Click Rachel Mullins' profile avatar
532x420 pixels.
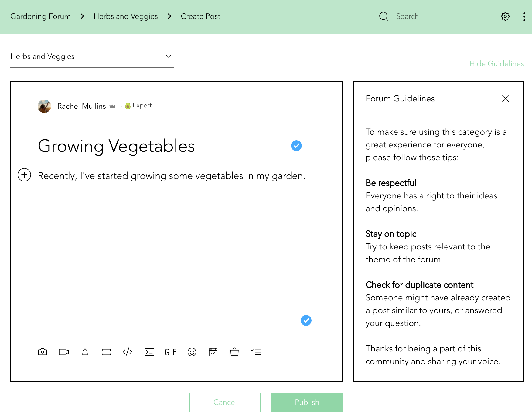44,106
